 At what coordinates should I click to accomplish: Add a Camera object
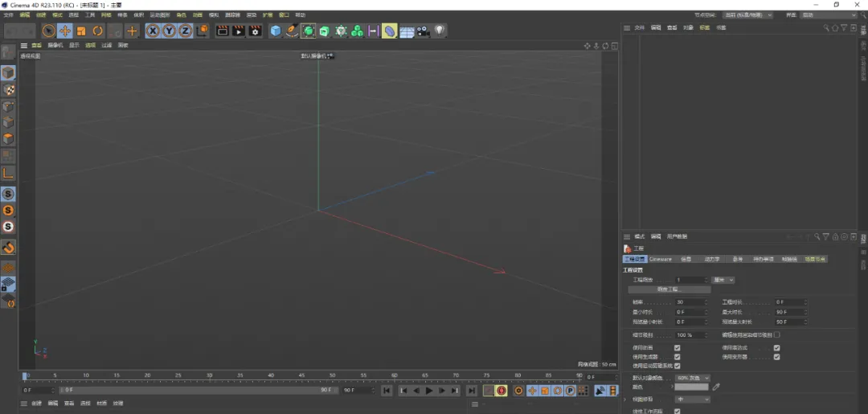point(424,31)
